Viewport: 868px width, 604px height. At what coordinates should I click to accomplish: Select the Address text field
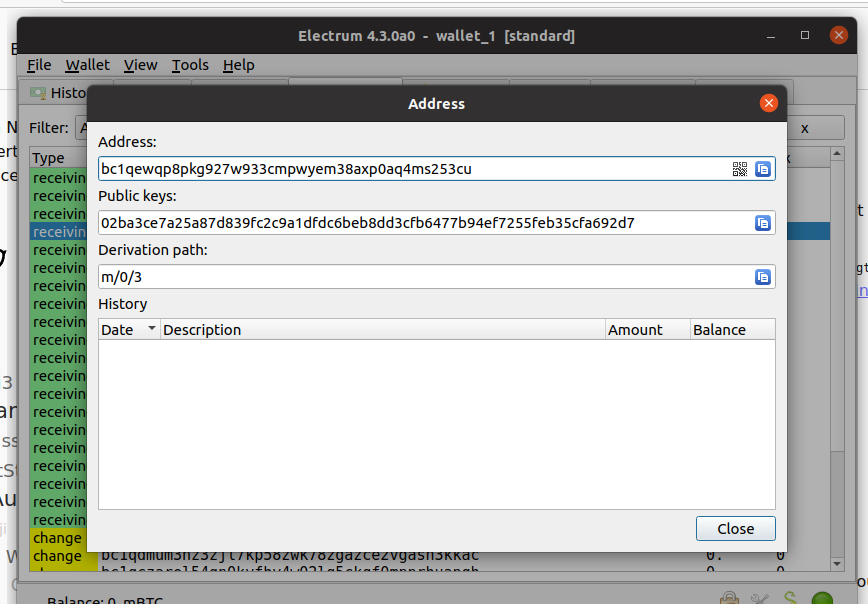tap(400, 169)
